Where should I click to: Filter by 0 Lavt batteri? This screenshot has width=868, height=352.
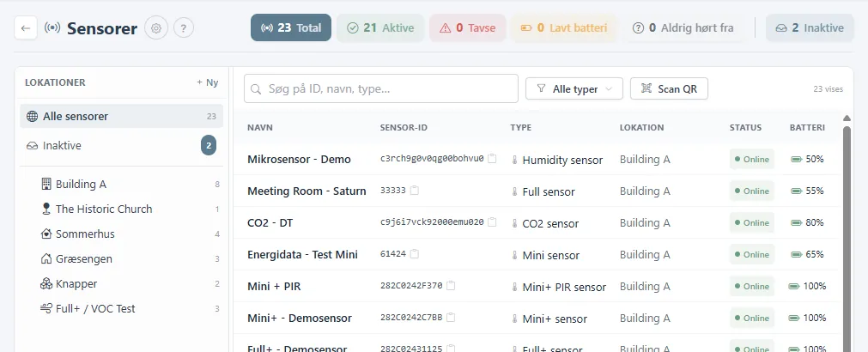(x=564, y=27)
